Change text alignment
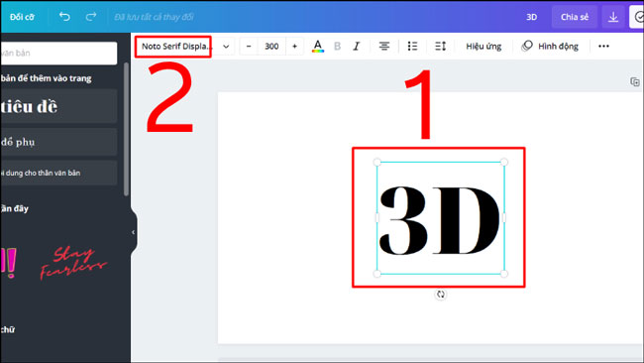 384,46
